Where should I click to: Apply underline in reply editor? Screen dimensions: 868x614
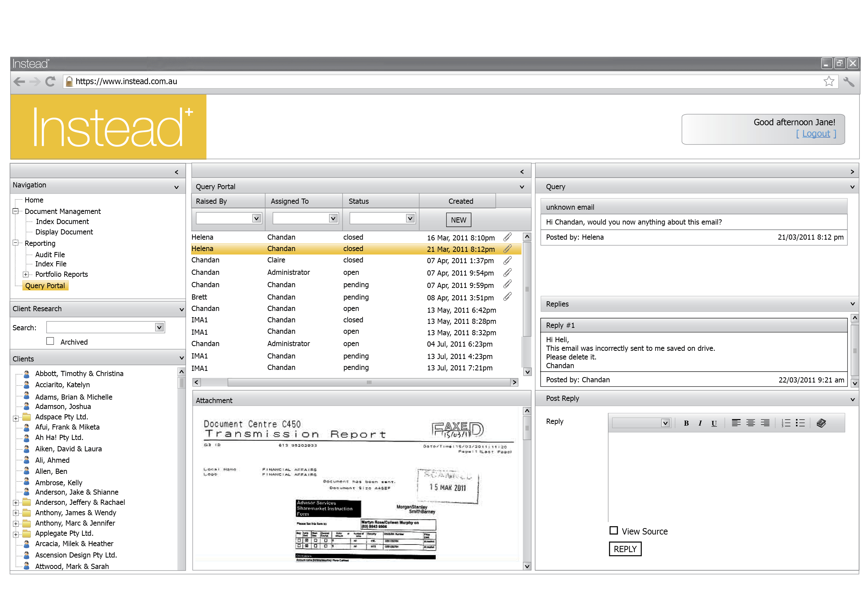tap(714, 423)
